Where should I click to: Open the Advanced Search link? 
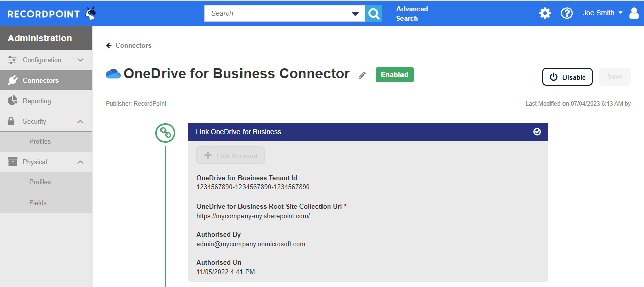click(x=412, y=14)
